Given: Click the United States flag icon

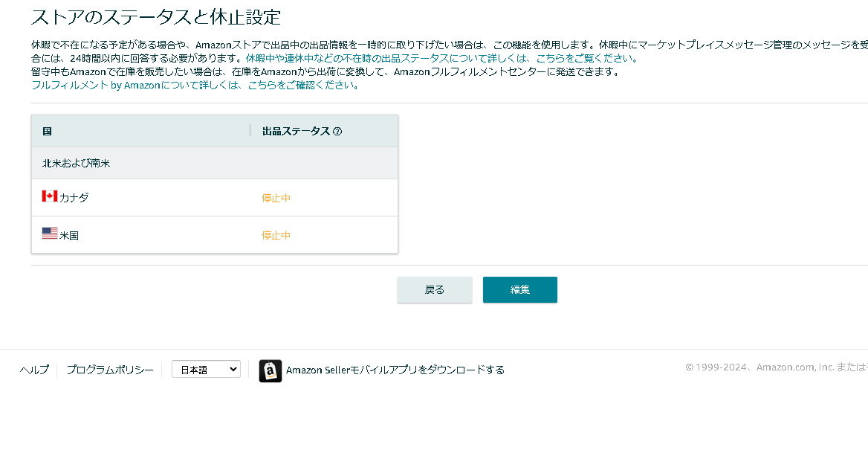Looking at the screenshot, I should point(50,234).
